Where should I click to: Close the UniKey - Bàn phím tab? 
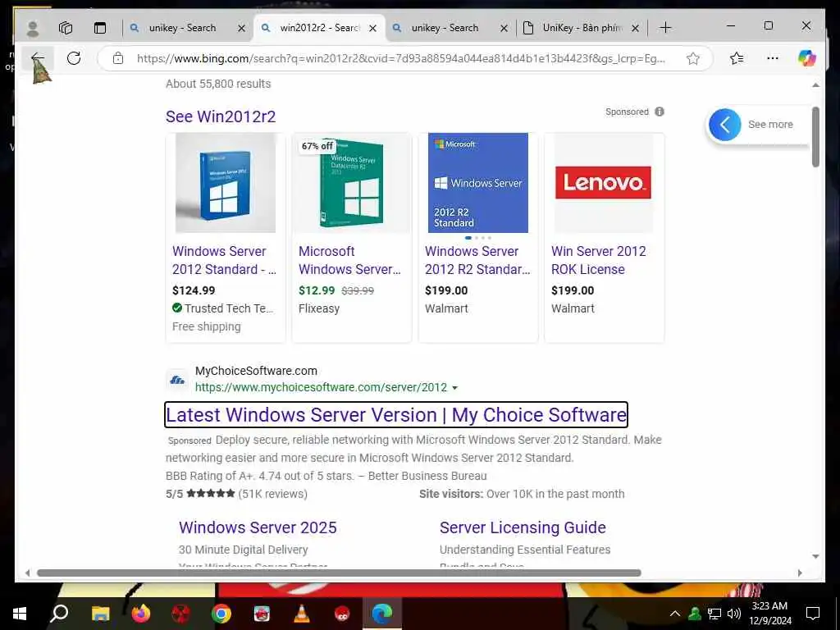click(x=636, y=29)
